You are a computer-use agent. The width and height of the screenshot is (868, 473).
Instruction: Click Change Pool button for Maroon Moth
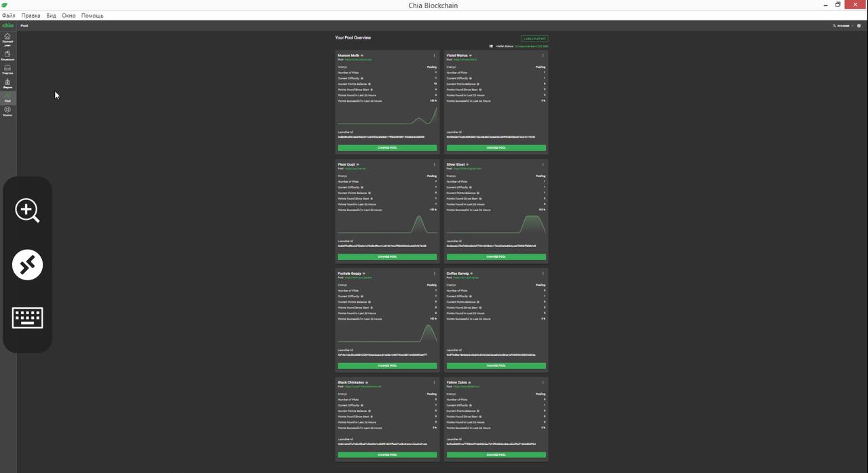coord(387,147)
